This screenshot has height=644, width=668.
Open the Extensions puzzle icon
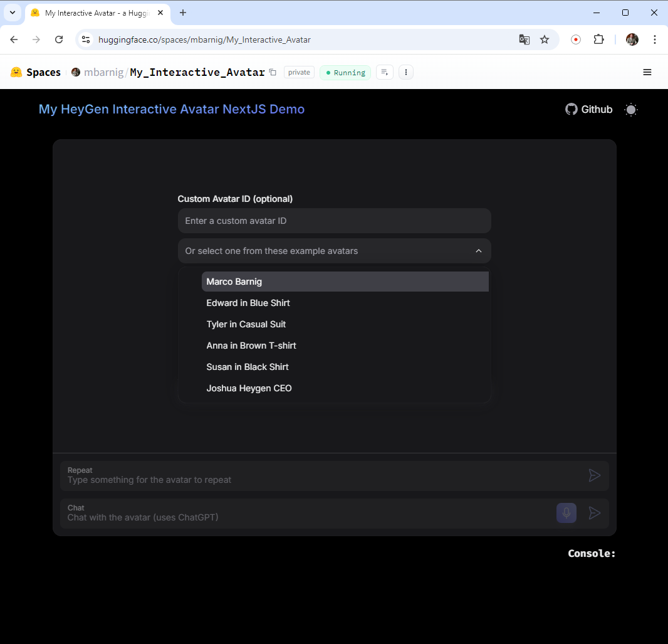click(x=598, y=40)
